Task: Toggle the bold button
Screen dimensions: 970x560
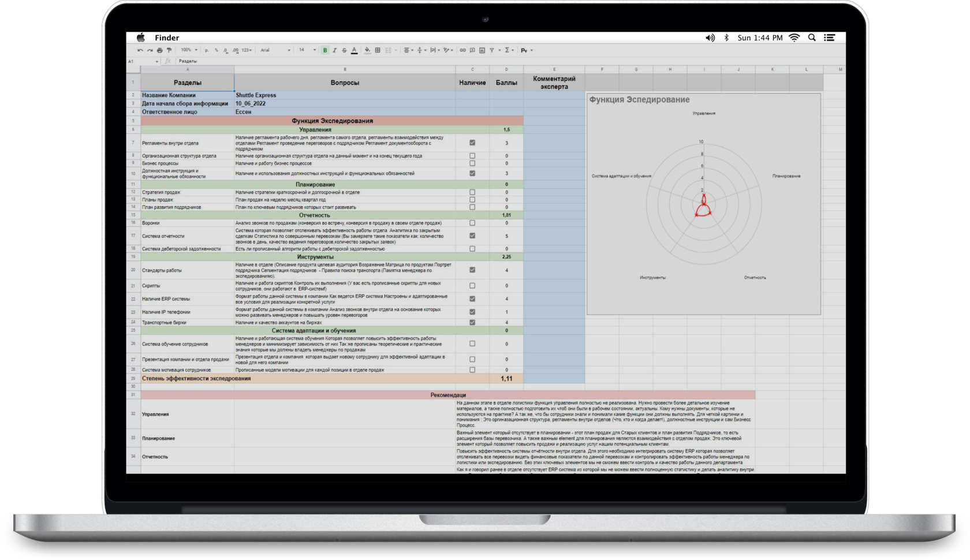Action: tap(325, 50)
